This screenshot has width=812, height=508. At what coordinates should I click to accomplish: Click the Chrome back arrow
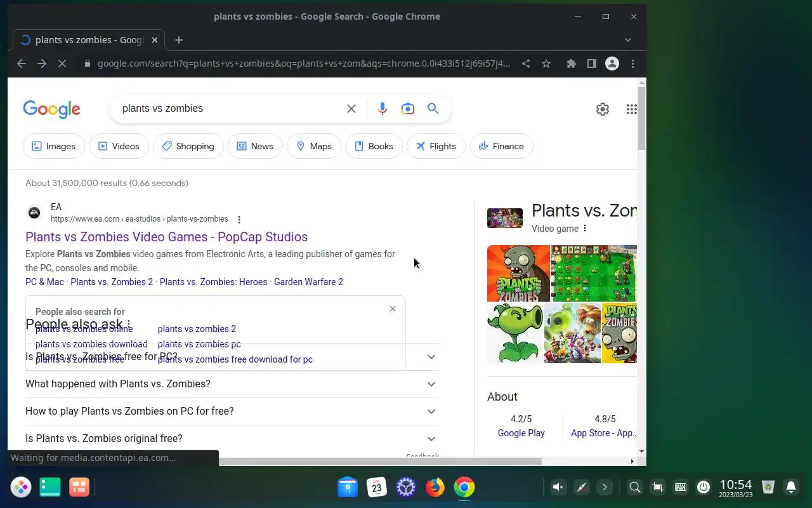click(x=22, y=63)
